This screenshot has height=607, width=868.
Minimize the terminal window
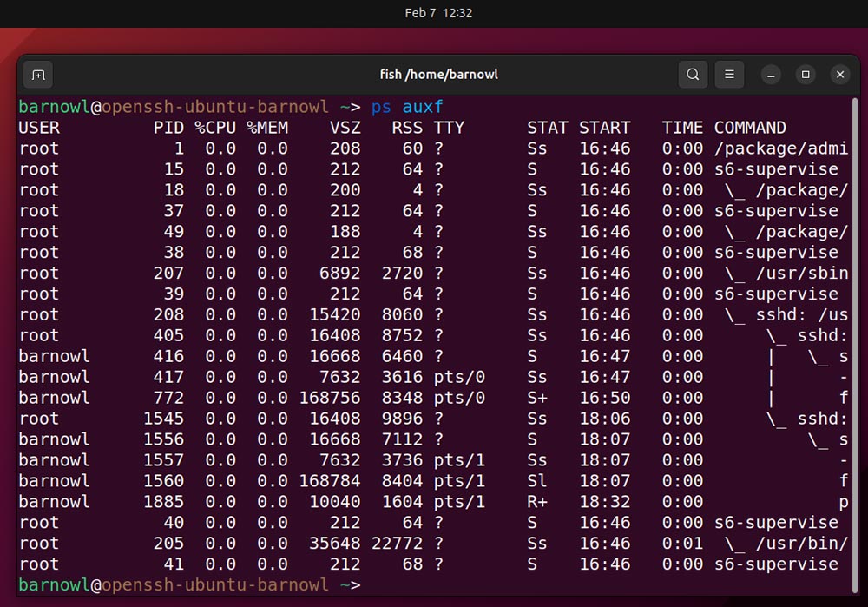[x=771, y=75]
